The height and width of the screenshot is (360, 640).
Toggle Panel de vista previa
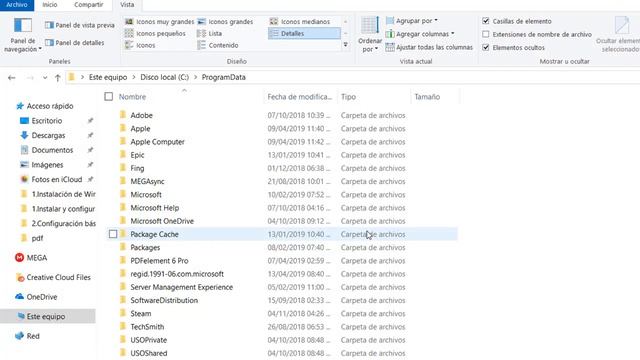tap(80, 25)
